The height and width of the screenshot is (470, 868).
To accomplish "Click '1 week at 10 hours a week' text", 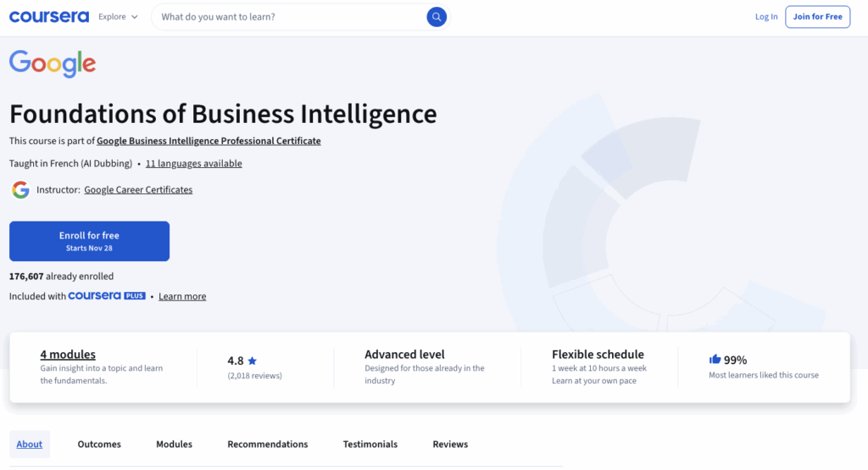I will click(599, 368).
